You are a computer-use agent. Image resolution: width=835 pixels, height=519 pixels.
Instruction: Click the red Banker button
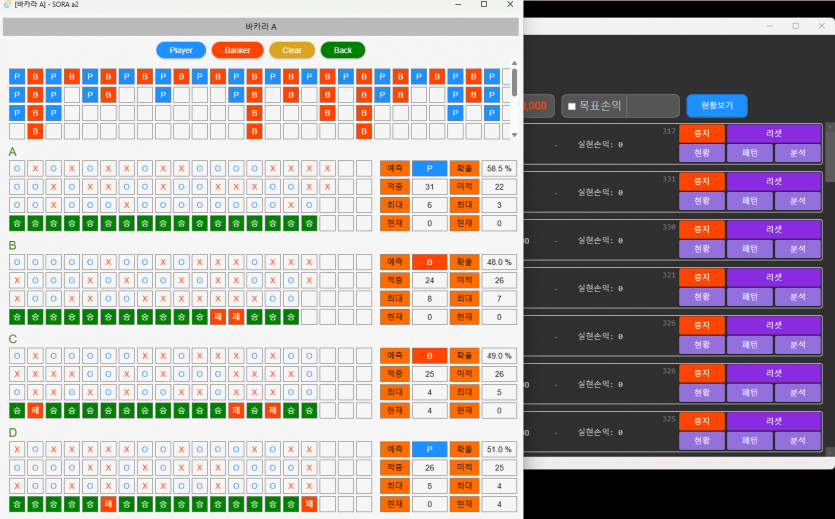pyautogui.click(x=237, y=50)
